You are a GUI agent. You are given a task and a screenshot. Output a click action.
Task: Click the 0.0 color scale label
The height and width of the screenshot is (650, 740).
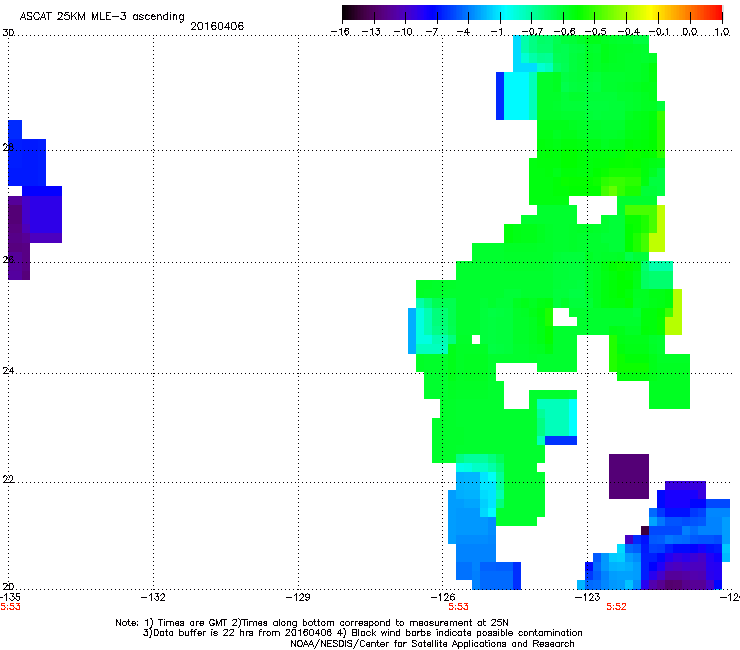point(690,32)
